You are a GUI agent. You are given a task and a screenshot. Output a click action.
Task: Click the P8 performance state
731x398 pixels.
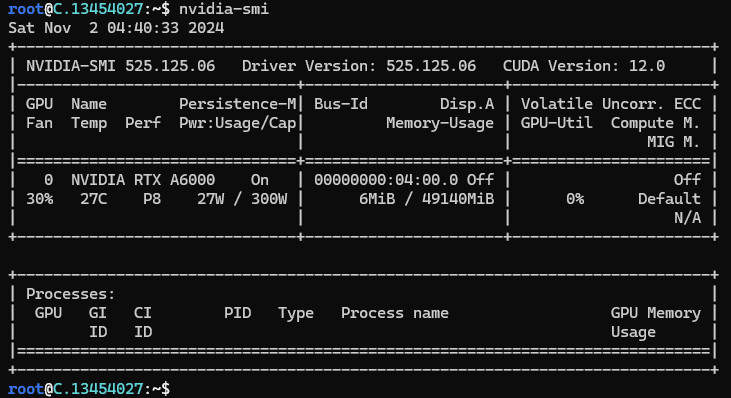[152, 199]
